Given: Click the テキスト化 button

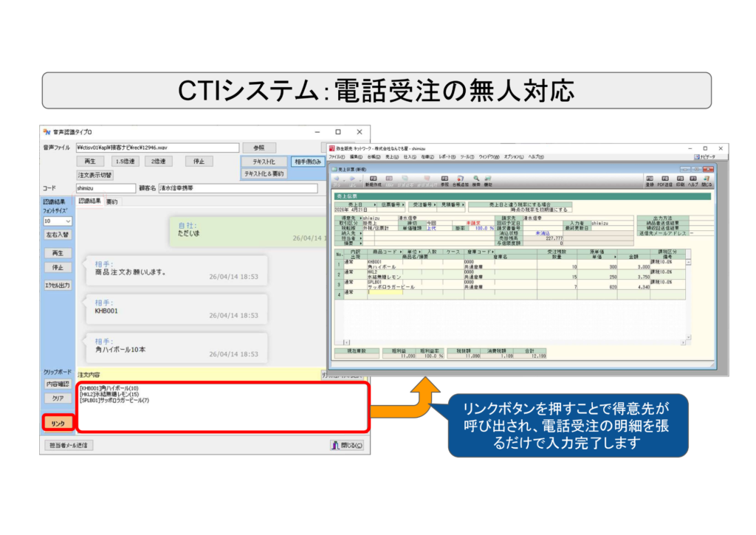Looking at the screenshot, I should coord(264,162).
